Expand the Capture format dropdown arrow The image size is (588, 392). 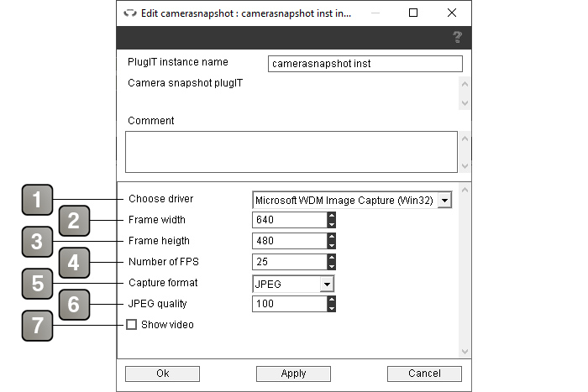tap(327, 284)
